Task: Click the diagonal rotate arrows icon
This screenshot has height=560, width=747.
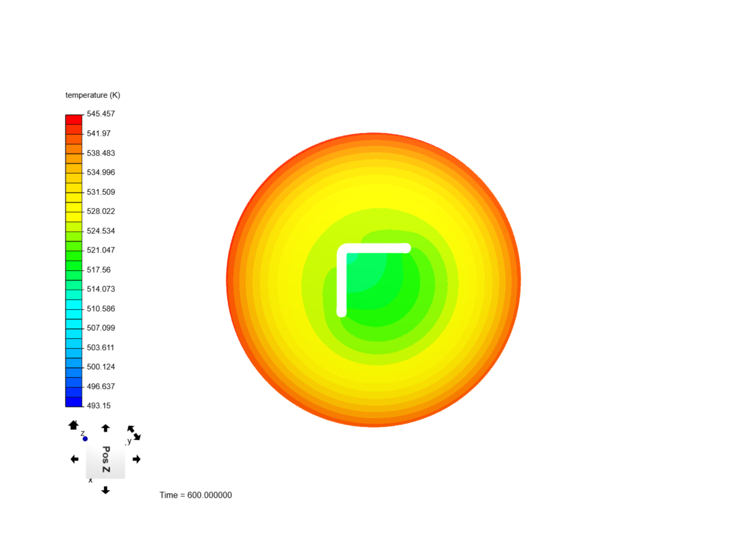Action: tap(134, 433)
